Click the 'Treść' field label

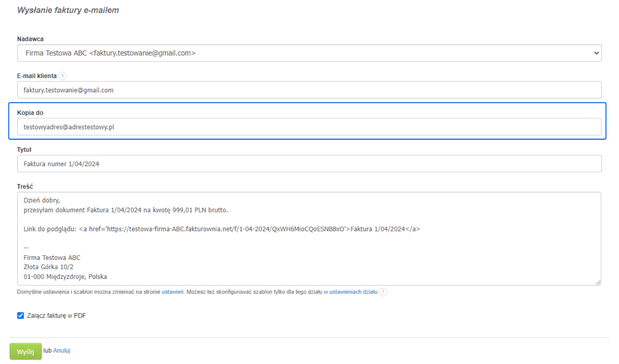pos(25,187)
